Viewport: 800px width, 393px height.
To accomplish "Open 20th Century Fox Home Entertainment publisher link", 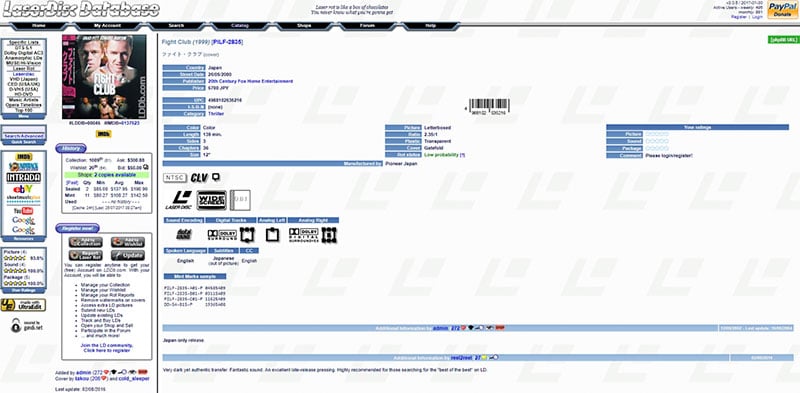I will [251, 81].
